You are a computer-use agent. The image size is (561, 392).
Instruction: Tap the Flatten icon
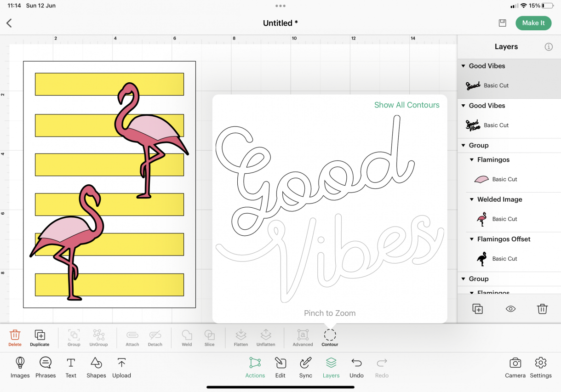tap(240, 338)
